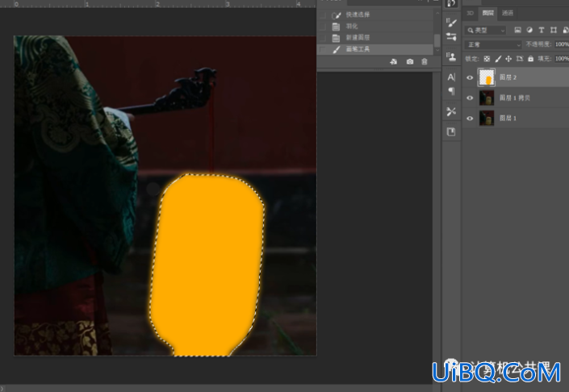This screenshot has height=392, width=569.
Task: Switch to the 通道 channels tab
Action: (508, 13)
